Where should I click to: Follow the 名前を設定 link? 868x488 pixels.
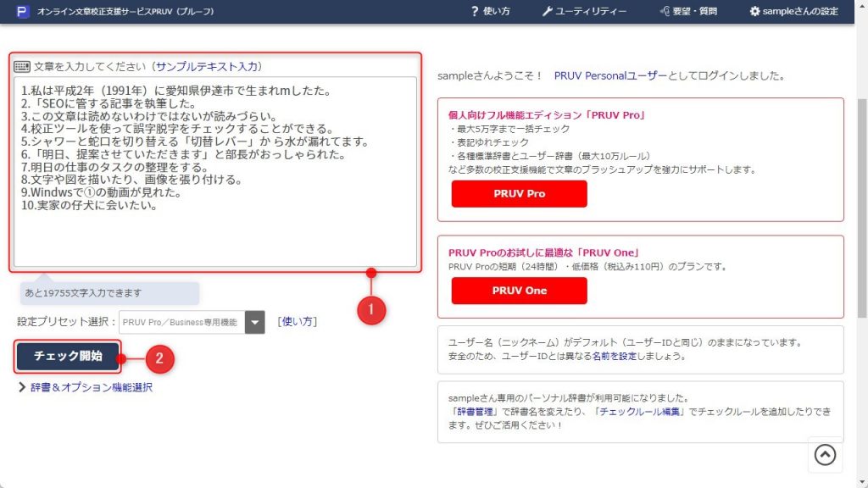(615, 357)
